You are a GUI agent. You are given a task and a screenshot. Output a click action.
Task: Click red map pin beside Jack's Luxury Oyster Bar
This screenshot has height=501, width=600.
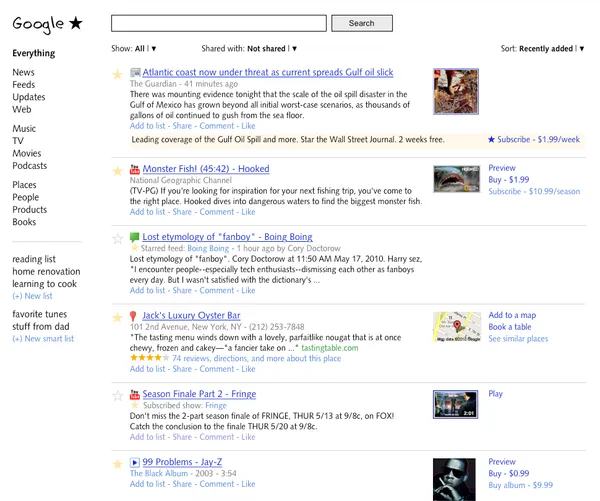pos(133,316)
